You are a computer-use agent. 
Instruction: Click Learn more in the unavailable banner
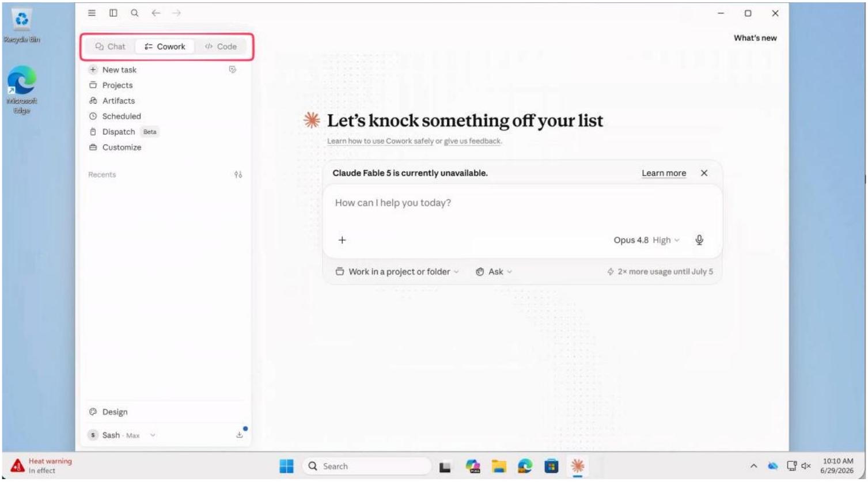(x=664, y=173)
